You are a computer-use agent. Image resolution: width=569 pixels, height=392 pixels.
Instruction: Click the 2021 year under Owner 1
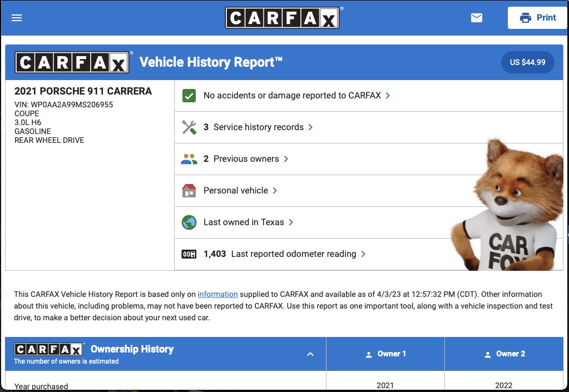(385, 385)
